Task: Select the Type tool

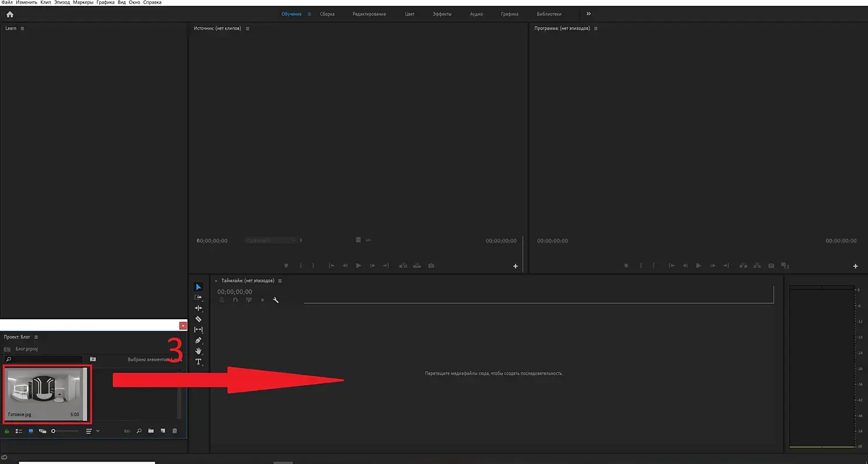Action: (x=198, y=362)
